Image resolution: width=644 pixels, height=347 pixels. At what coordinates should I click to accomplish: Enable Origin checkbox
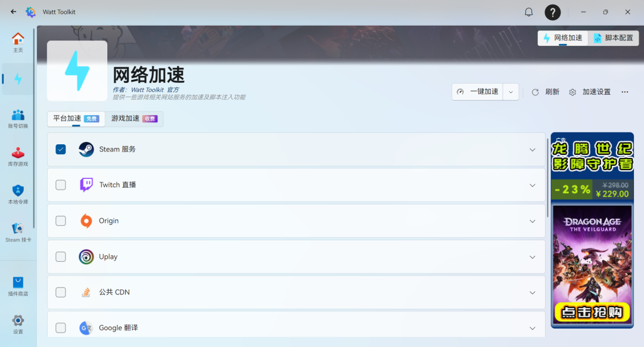60,221
